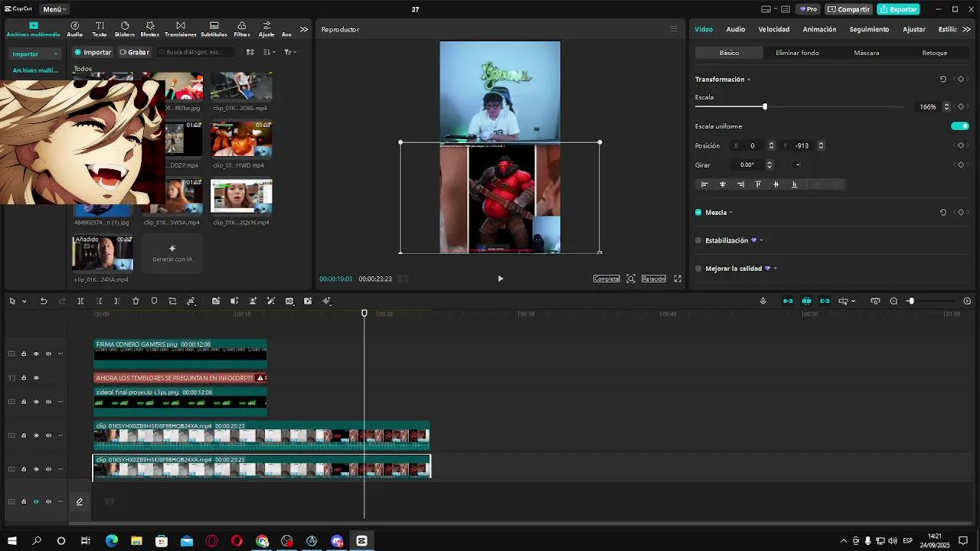Open the Texto tab
Viewport: 980px width, 551px height.
pyautogui.click(x=100, y=29)
